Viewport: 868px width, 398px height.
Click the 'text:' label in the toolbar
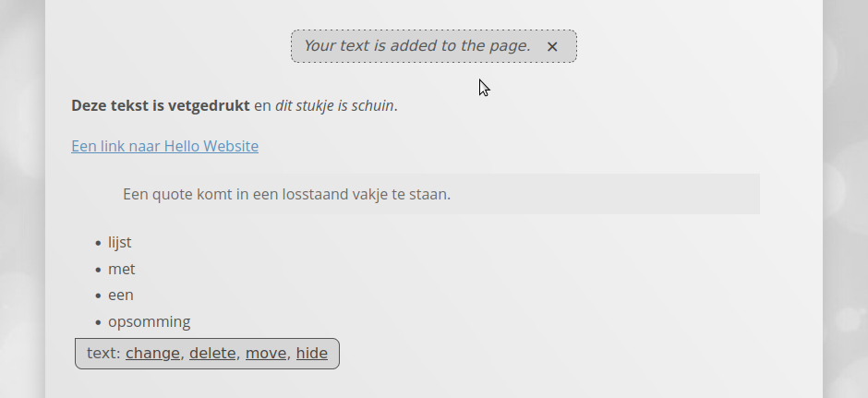click(102, 353)
